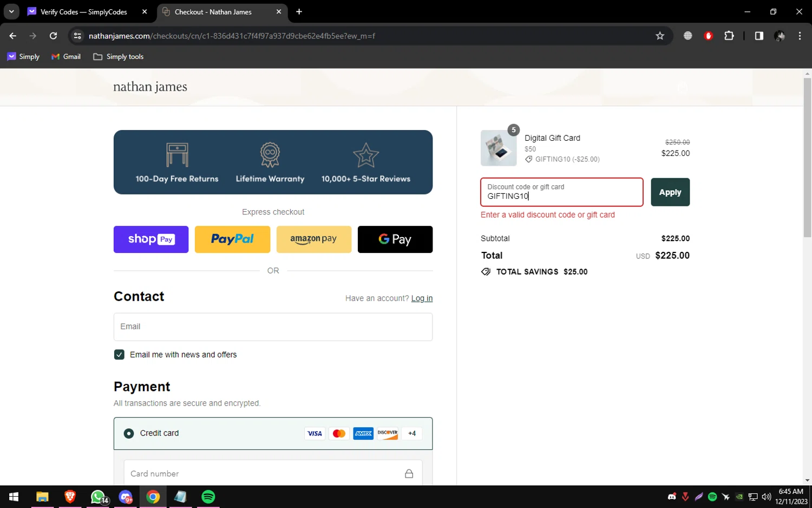Screen dimensions: 812x508
Task: Open the browser extensions puzzle icon
Action: coord(729,36)
